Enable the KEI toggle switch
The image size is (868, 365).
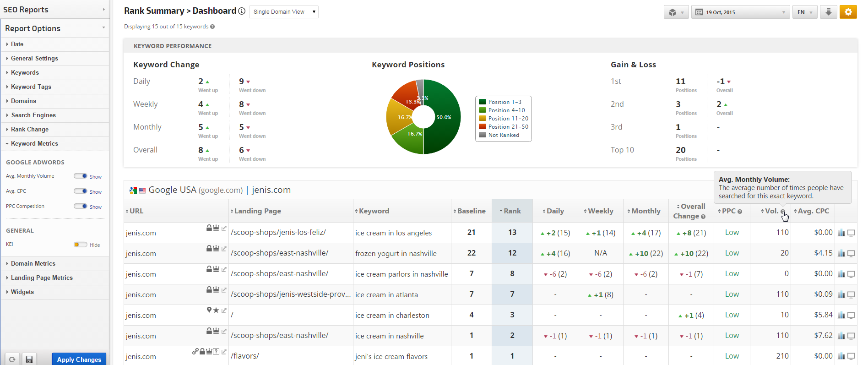tap(81, 245)
